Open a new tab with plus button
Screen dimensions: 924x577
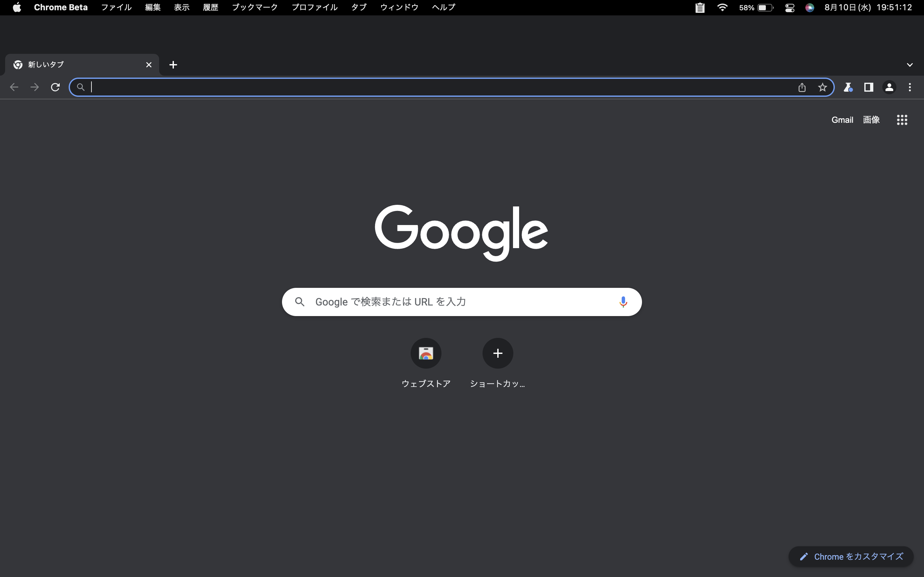[x=173, y=65]
